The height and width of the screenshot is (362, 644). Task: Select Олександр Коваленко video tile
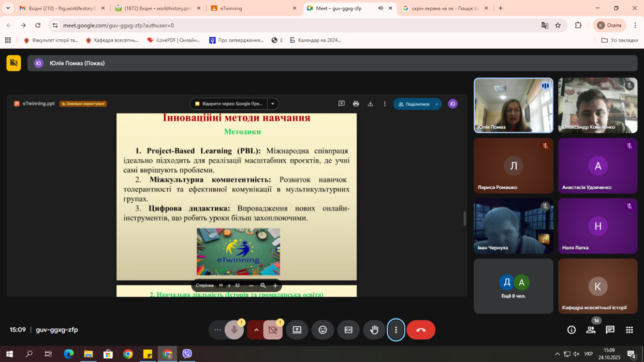(x=597, y=105)
